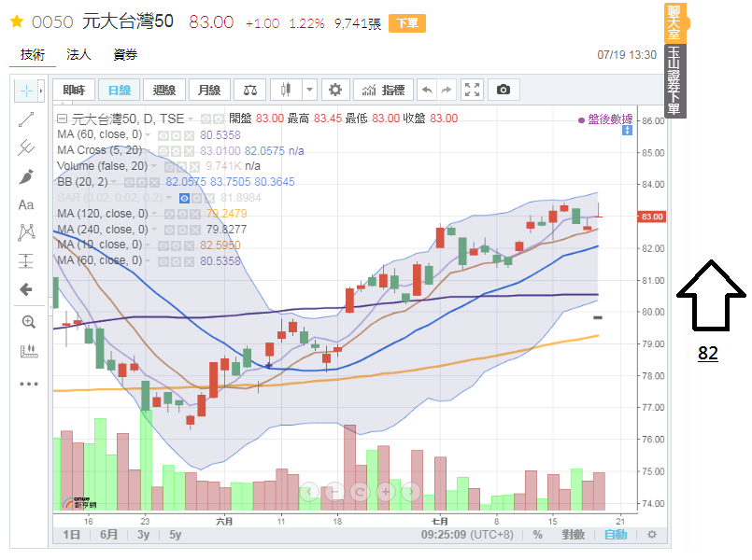Set the range to 6月
Viewport: 752px width, 560px height.
109,535
